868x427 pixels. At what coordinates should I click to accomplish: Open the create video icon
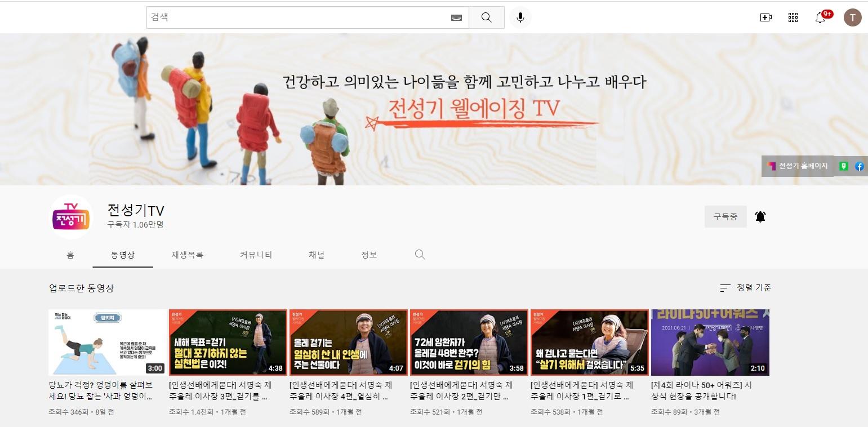[765, 17]
